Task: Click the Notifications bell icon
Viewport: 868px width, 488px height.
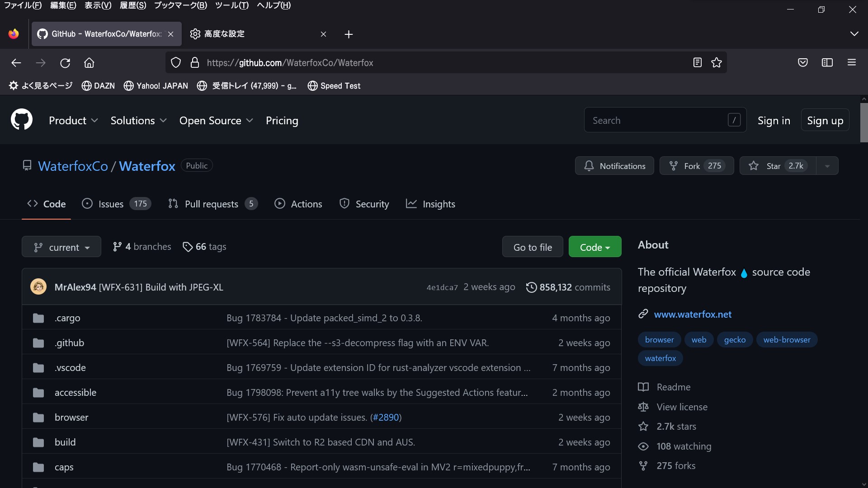Action: coord(589,166)
